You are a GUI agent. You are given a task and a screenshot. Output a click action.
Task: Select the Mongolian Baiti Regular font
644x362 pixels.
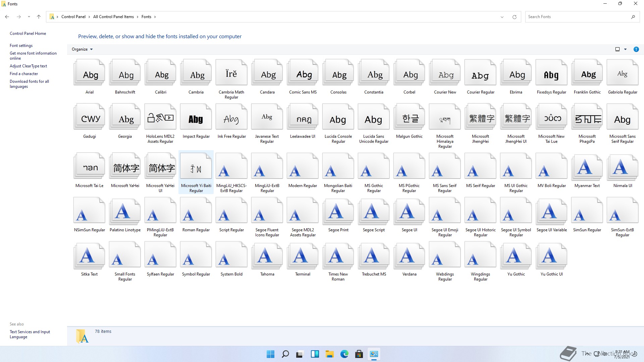pos(338,166)
